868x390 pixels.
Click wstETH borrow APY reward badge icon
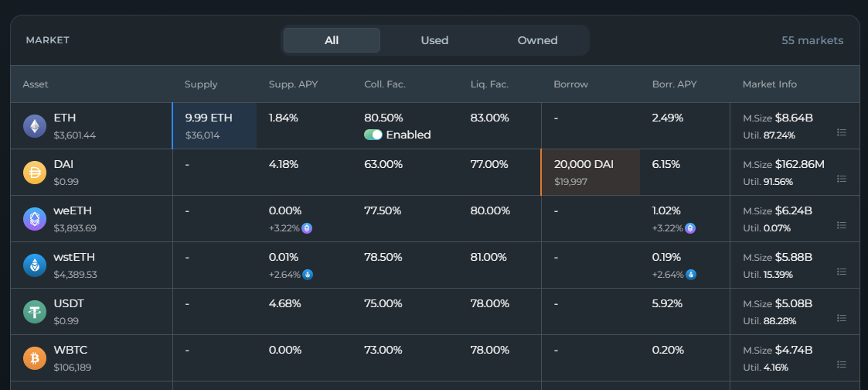pyautogui.click(x=690, y=275)
